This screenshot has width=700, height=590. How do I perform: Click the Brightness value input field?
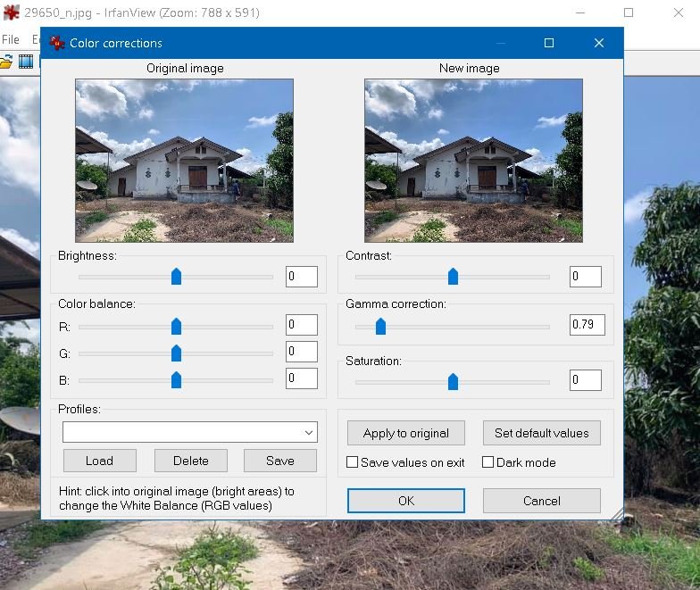[x=302, y=277]
